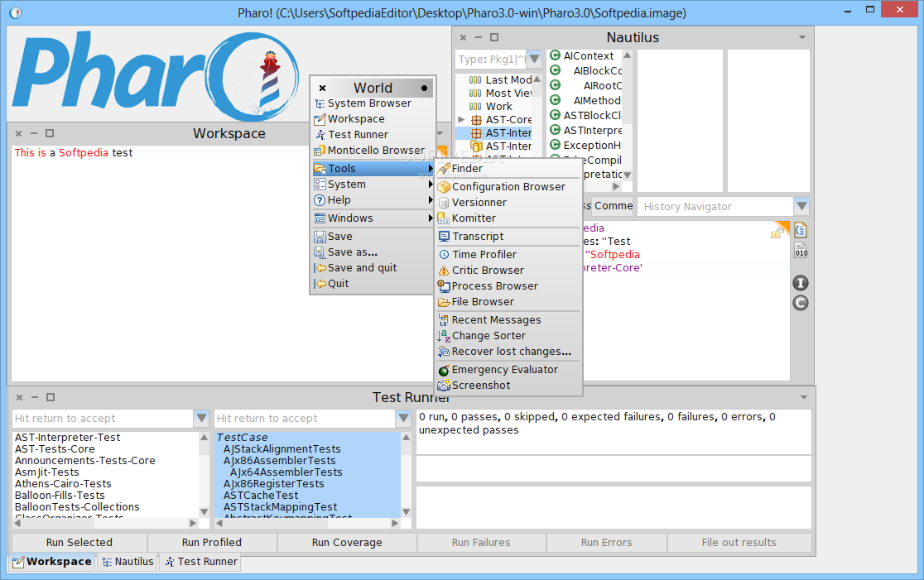
Task: Click the Recover lost changes icon
Action: 444,352
